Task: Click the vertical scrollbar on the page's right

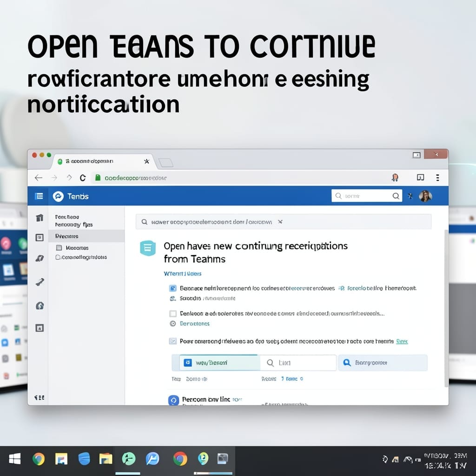Action: point(446,308)
